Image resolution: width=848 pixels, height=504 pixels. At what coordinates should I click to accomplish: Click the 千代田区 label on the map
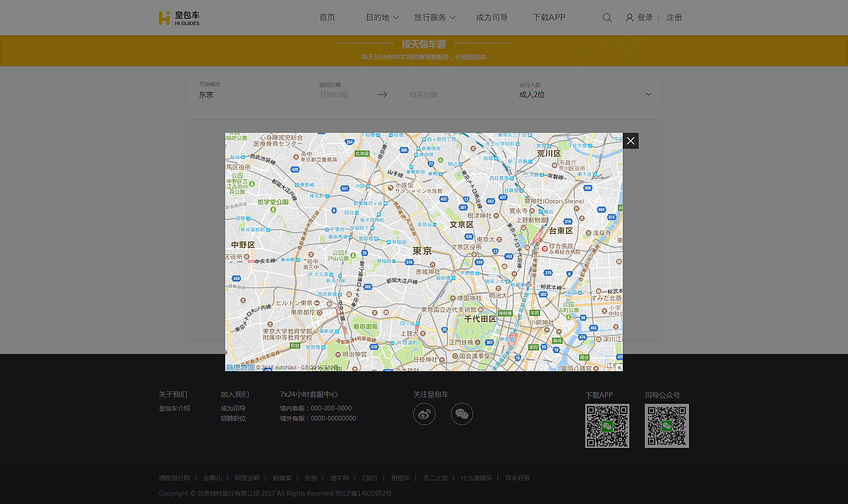pos(480,319)
